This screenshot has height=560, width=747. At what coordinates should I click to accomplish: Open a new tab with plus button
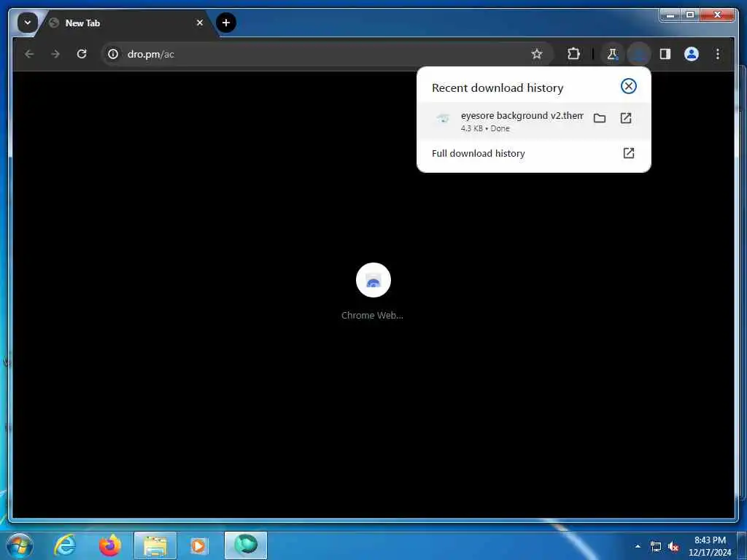click(226, 23)
